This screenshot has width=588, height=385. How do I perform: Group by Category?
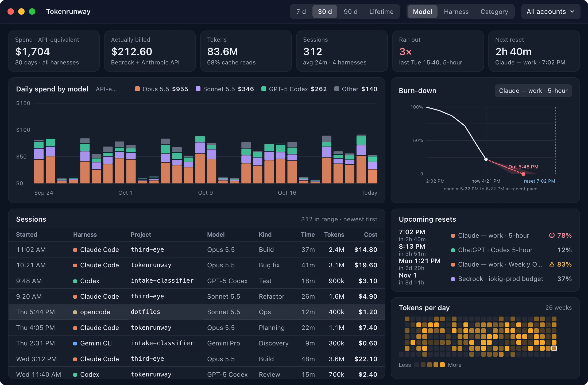(494, 11)
